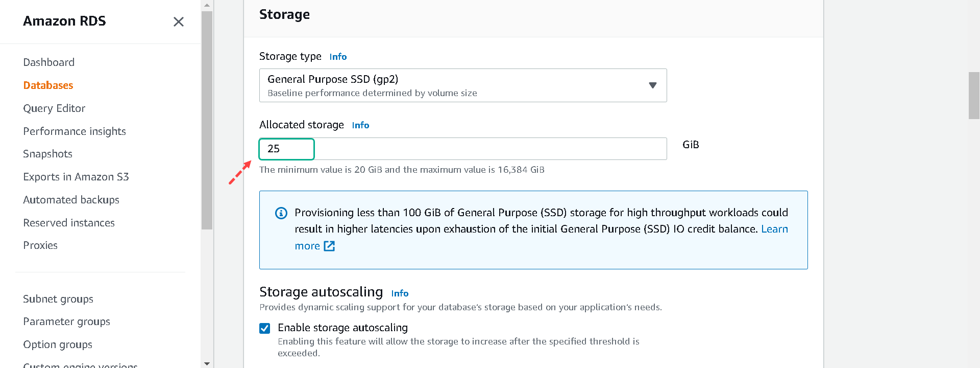The height and width of the screenshot is (368, 980).
Task: Click the main page vertical scrollbar thumb
Action: 974,96
